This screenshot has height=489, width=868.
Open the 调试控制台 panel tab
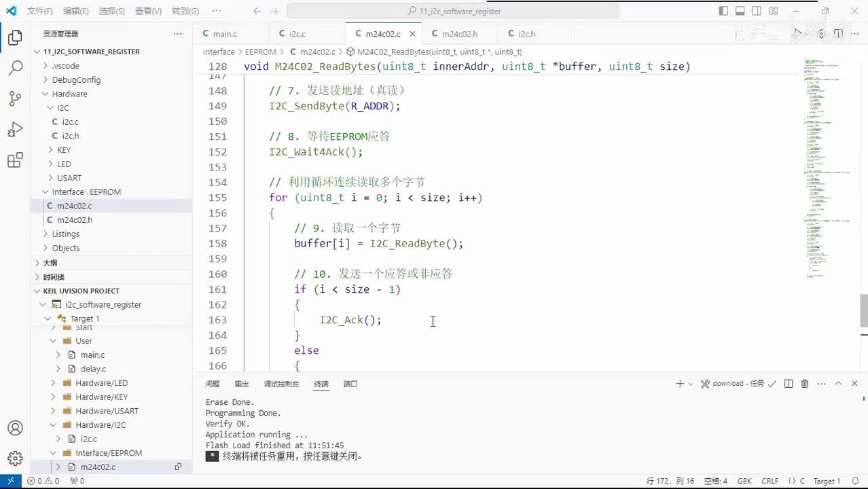281,384
